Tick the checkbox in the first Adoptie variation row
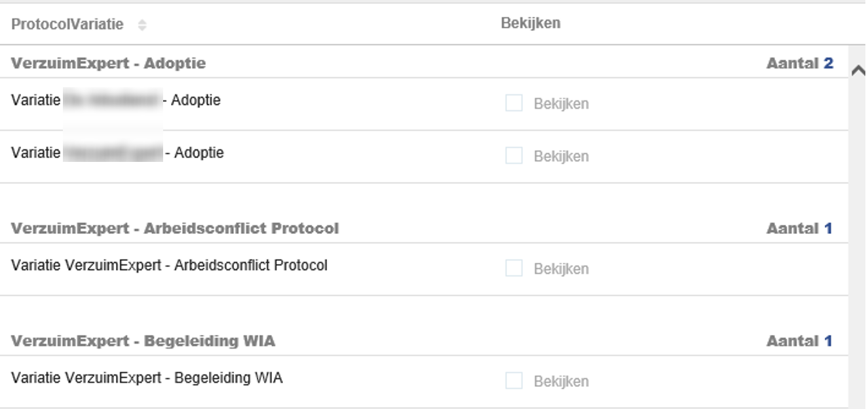 (x=514, y=103)
